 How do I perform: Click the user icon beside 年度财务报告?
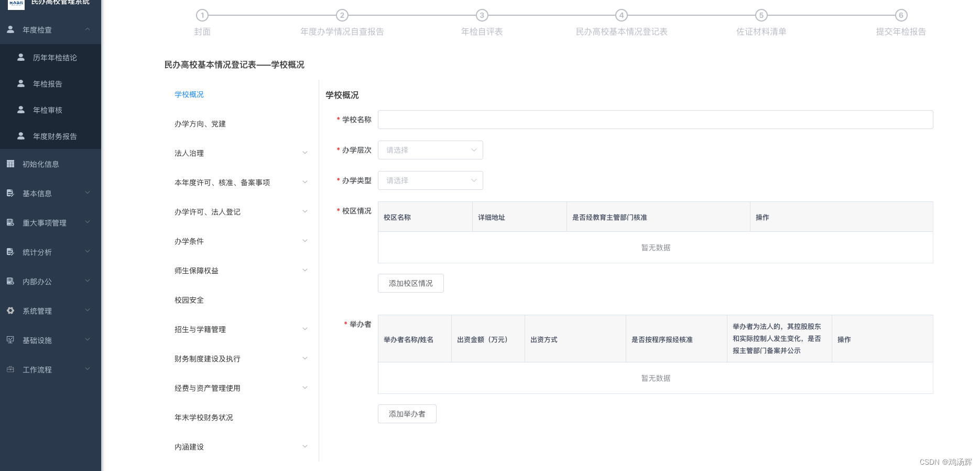click(21, 136)
